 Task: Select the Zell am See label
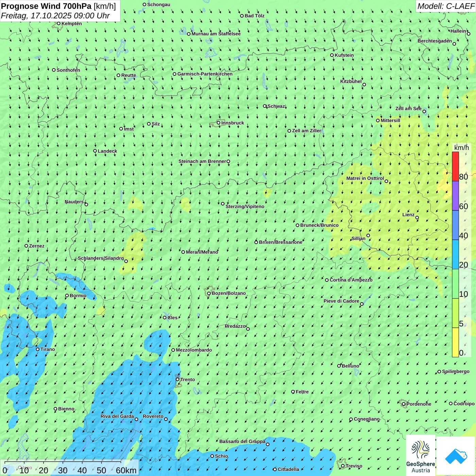[x=408, y=108]
